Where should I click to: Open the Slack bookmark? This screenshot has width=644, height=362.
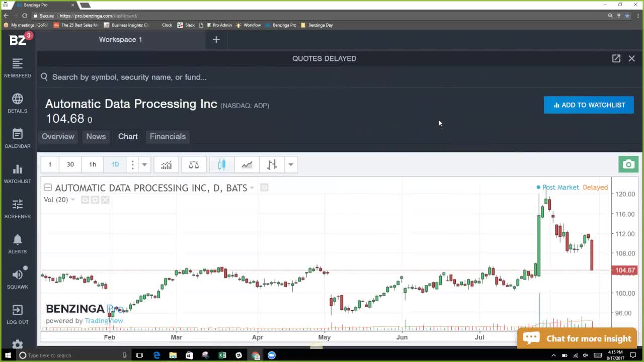[x=186, y=25]
